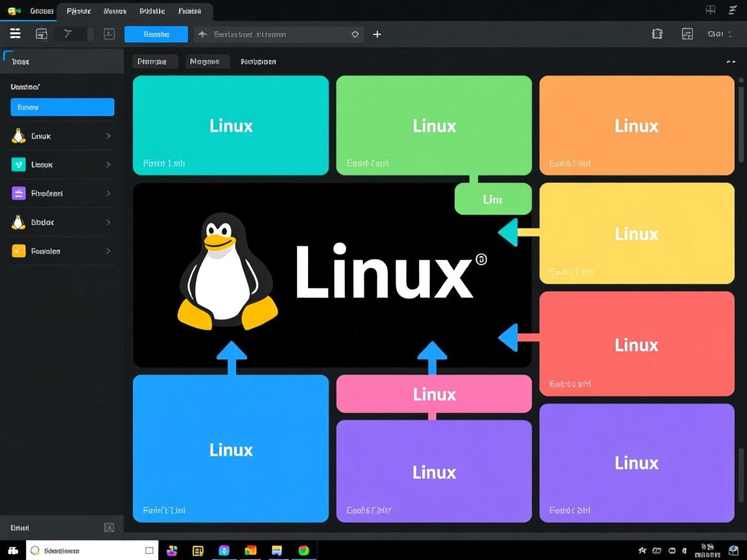Viewport: 747px width, 560px height.
Task: Switch to the second tab in the title bar
Action: pyautogui.click(x=78, y=10)
